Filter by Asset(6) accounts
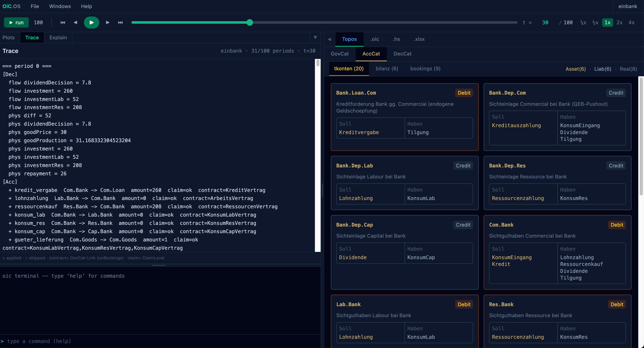The height and width of the screenshot is (348, 644). 575,69
